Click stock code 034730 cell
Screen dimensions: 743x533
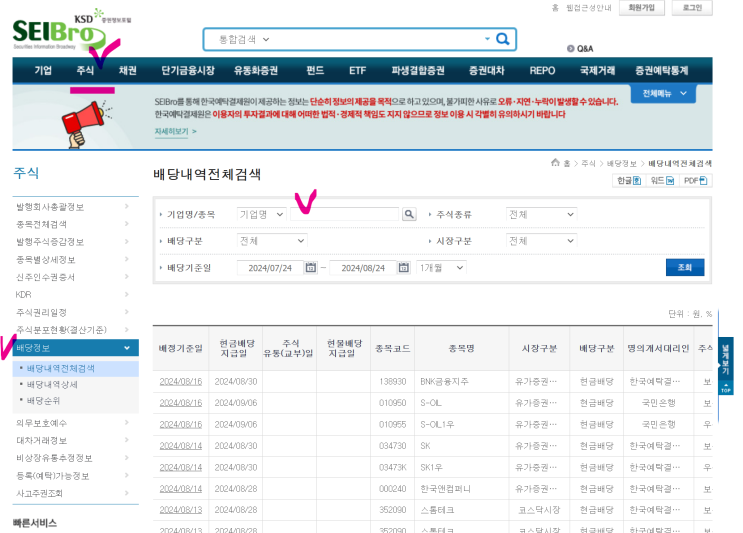(392, 446)
